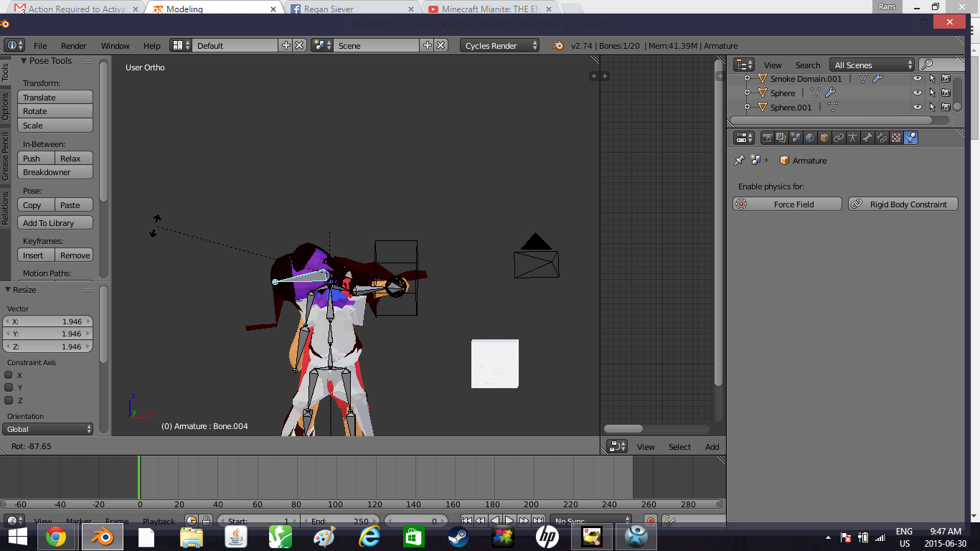Click the scene browse icon before Scene field

click(x=322, y=45)
